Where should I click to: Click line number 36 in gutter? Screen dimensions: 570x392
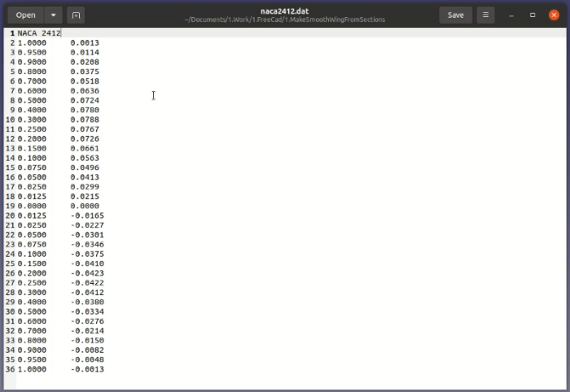pyautogui.click(x=10, y=369)
